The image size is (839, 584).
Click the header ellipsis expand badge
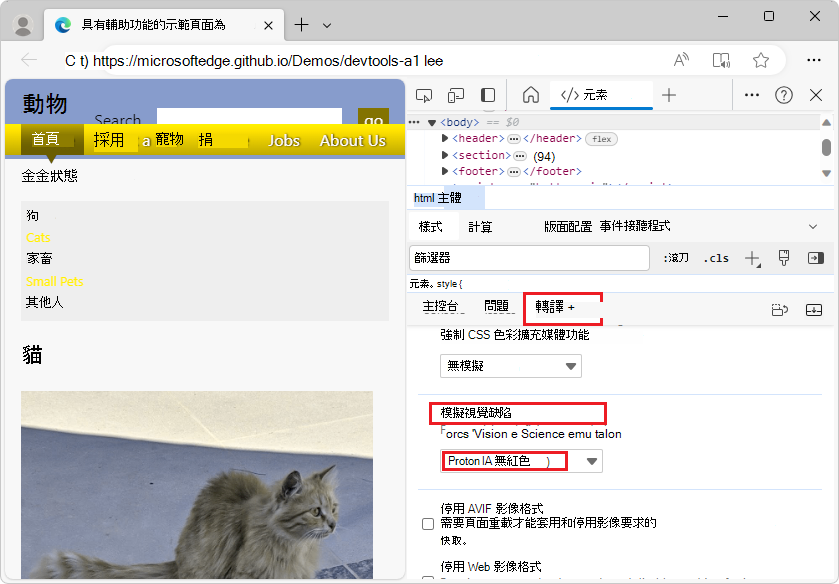[514, 139]
